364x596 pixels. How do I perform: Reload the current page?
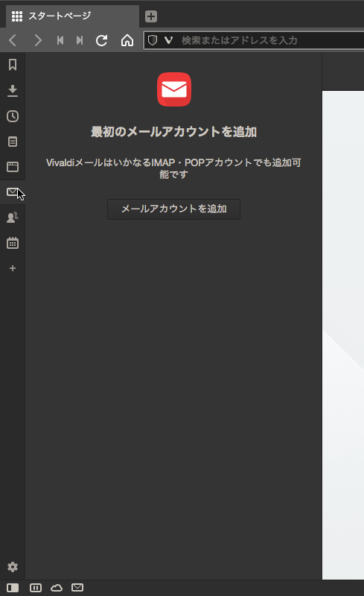tap(101, 40)
